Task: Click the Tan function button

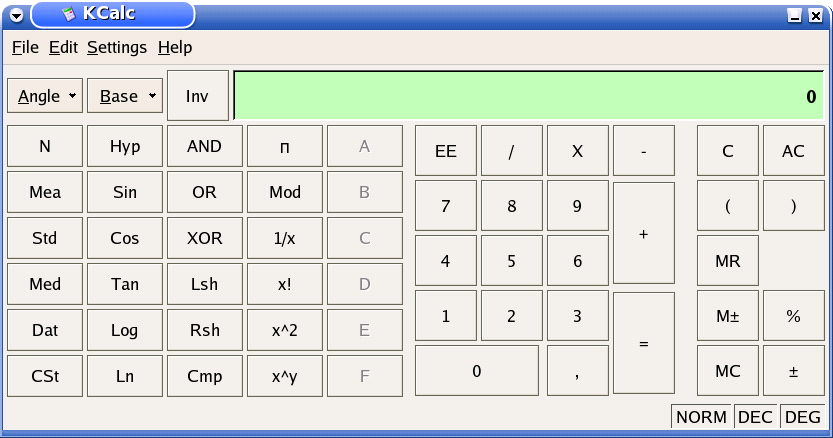Action: 125,284
